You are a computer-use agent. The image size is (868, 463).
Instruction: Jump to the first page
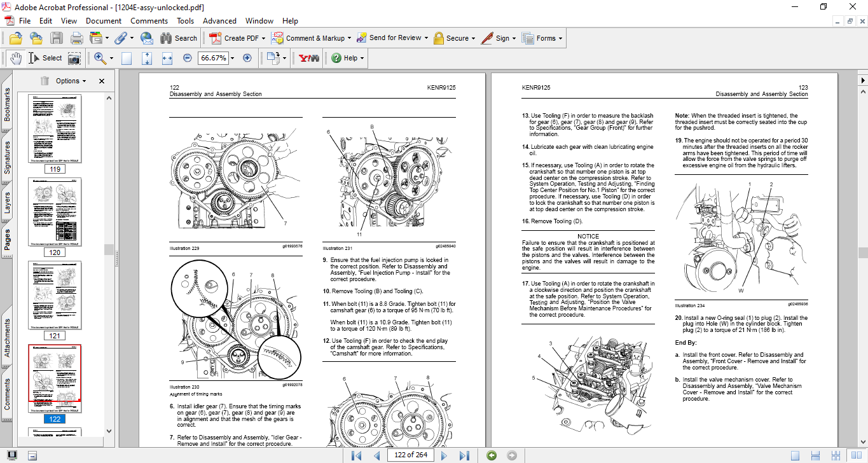point(357,455)
